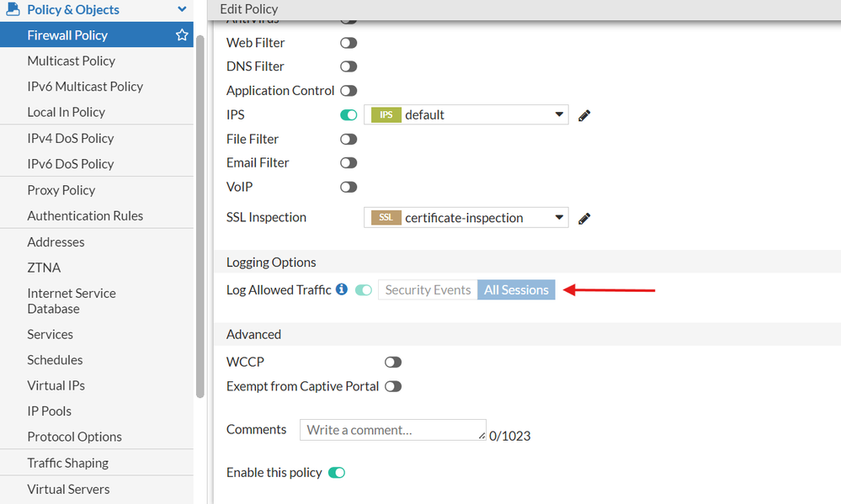Collapse the Policy & Objects menu chevron
Screen dimensions: 841x504
[x=182, y=10]
